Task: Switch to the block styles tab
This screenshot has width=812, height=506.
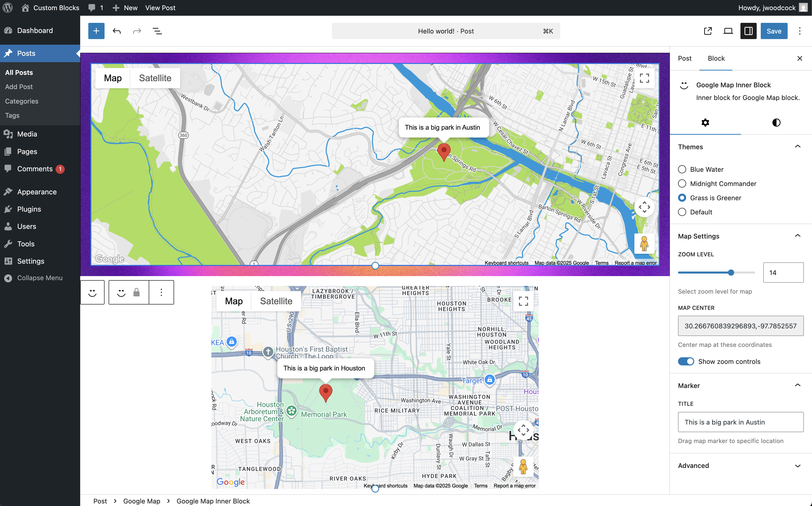Action: point(776,123)
